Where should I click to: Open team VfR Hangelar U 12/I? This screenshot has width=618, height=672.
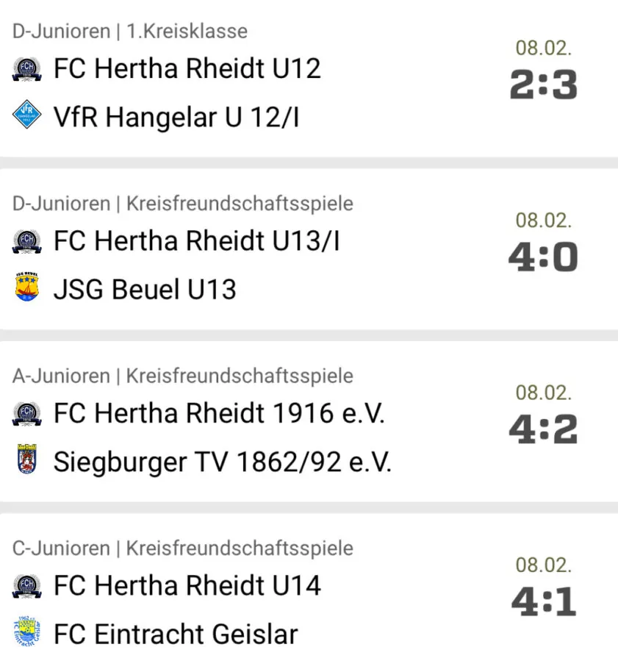[x=176, y=117]
